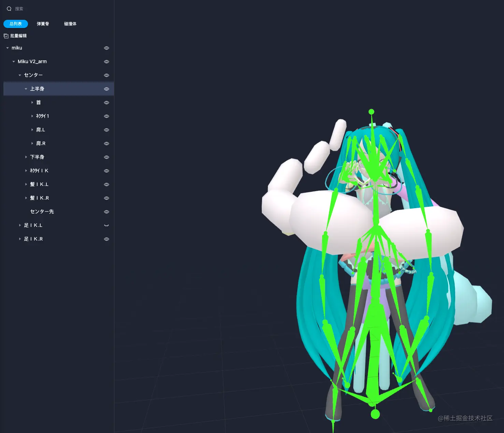Switch to the 总列表 tab
Screen dimensions: 504x433
(x=16, y=24)
